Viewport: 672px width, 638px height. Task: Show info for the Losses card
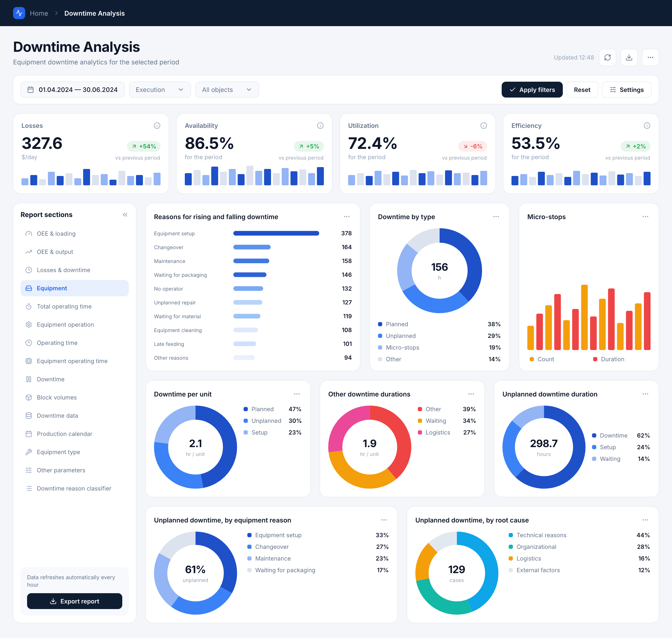[x=157, y=126]
